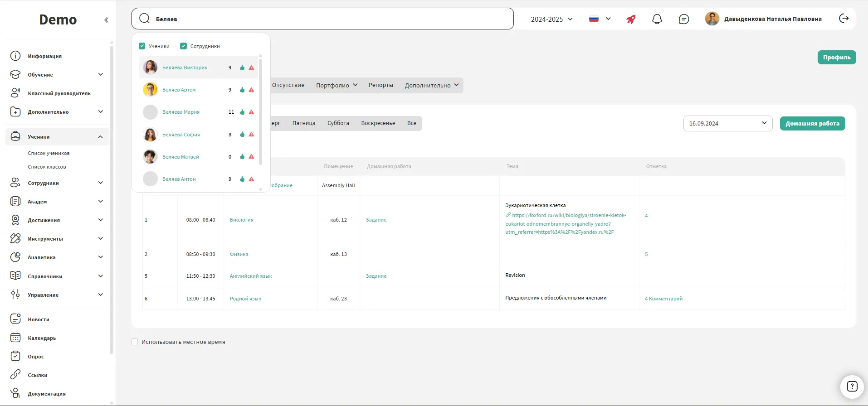Screen dimensions: 868x406
Task: Switch to the Суббота day tab
Action: [338, 123]
